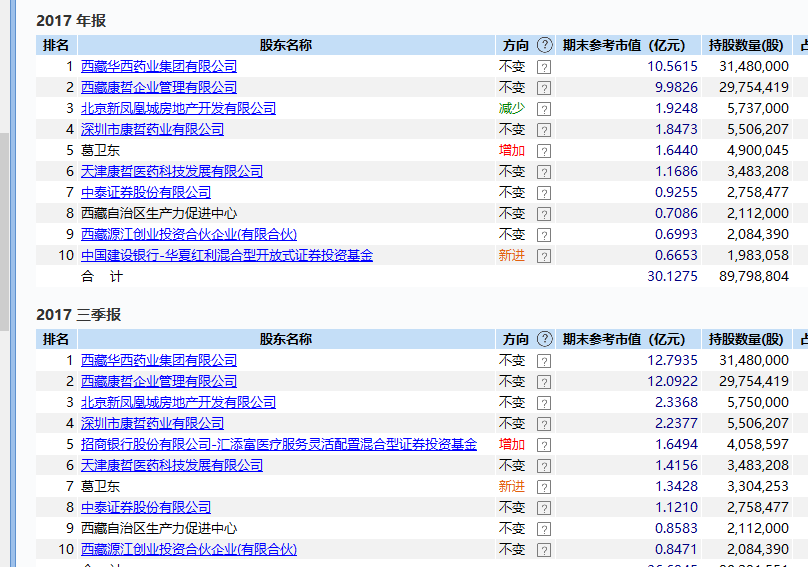This screenshot has width=808, height=567.
Task: Click question icon for 中泰证券 row in 2017 三季报
Action: (544, 508)
